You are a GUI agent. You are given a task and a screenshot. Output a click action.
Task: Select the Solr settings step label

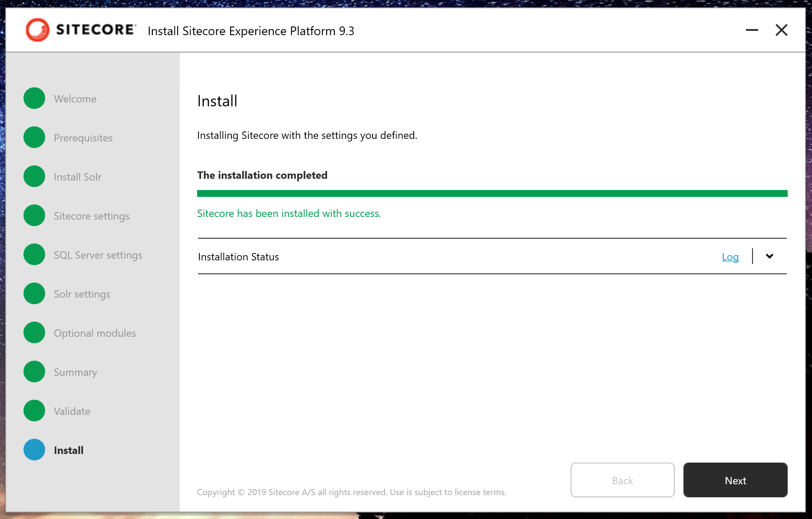pyautogui.click(x=82, y=294)
